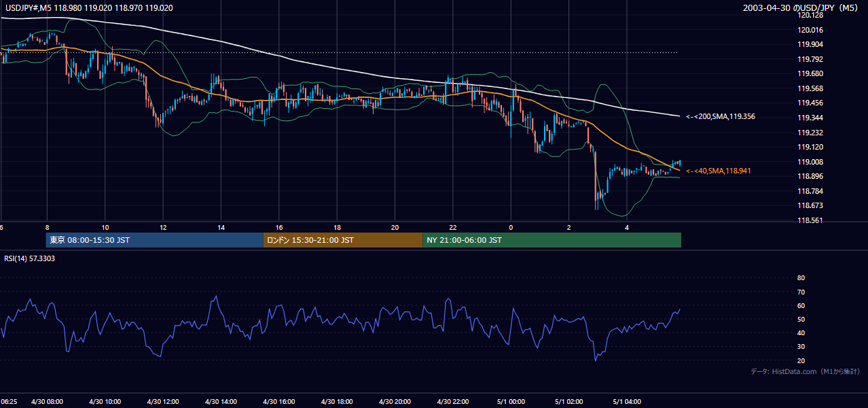This screenshot has height=408, width=868.
Task: Click the 4/30 08:00 bottom time label
Action: (x=47, y=402)
